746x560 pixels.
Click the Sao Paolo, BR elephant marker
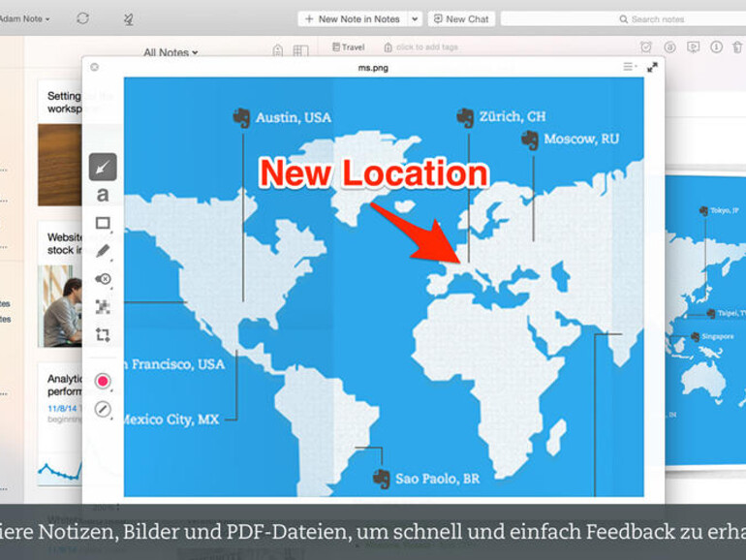[381, 479]
